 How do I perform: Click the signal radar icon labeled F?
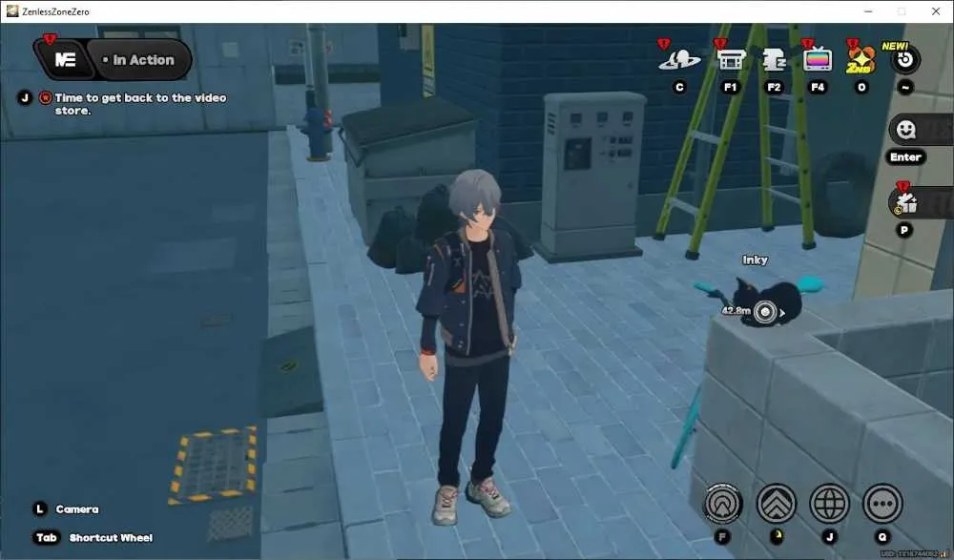(723, 504)
